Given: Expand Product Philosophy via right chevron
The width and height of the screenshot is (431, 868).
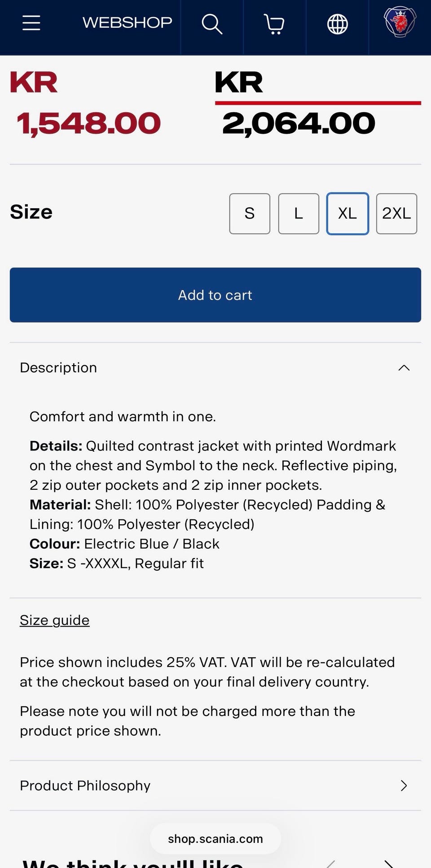Looking at the screenshot, I should pyautogui.click(x=404, y=785).
